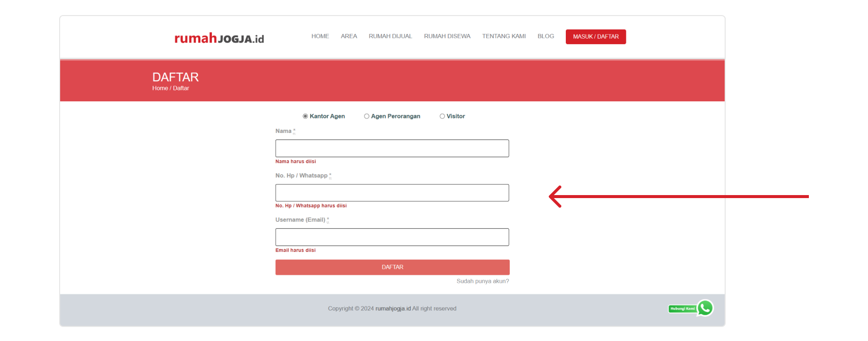
Task: Go to RUMAH DISEWA in the navigation
Action: click(x=447, y=36)
